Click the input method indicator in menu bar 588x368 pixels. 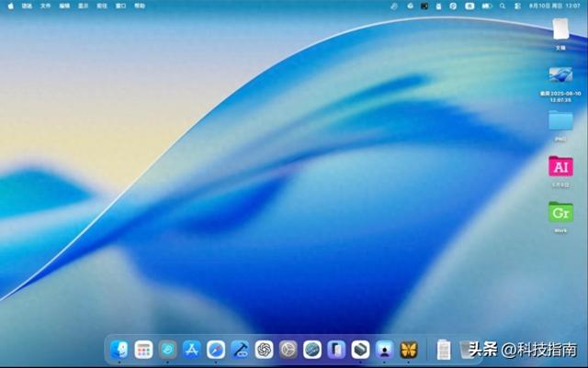[469, 6]
